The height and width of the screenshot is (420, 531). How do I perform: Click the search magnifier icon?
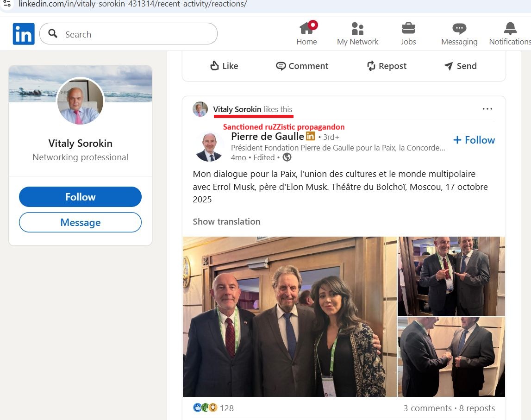pyautogui.click(x=52, y=34)
